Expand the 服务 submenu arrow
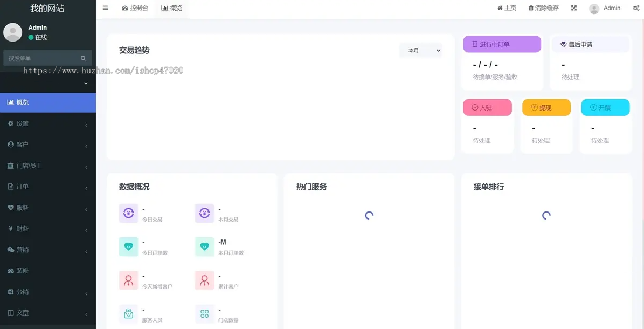Screen dimensions: 644x329 click(x=86, y=209)
